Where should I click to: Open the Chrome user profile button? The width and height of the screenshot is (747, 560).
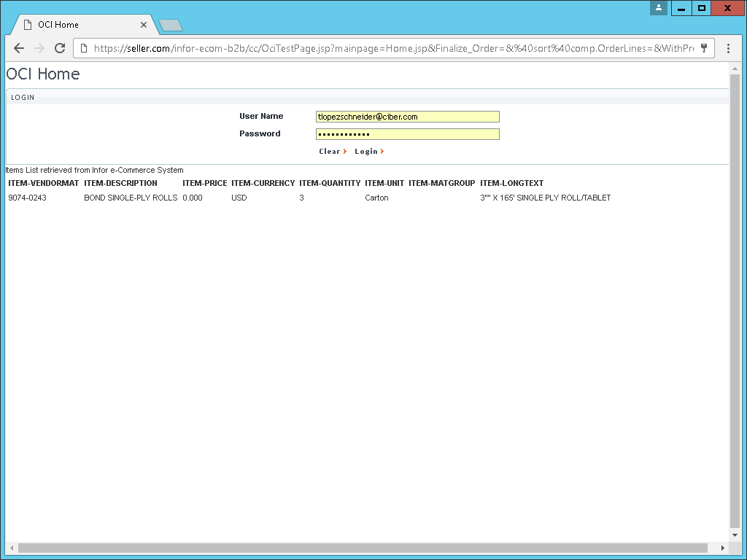(659, 8)
